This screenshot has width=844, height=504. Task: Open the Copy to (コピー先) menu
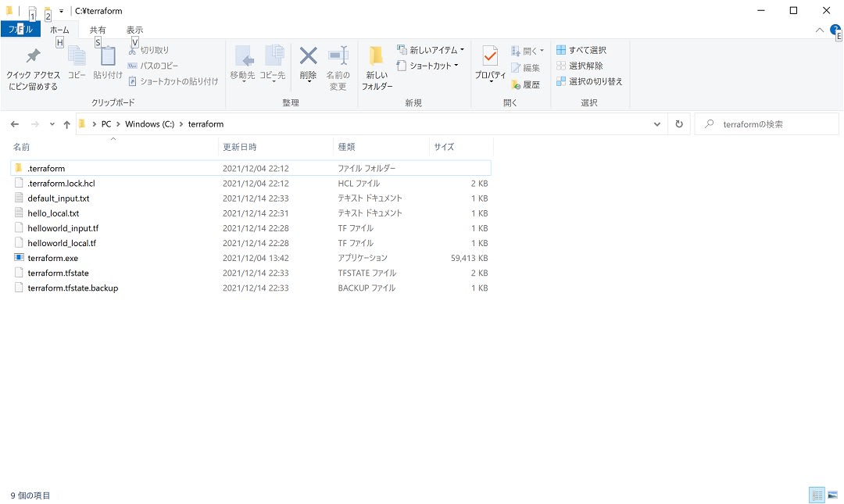[x=273, y=63]
